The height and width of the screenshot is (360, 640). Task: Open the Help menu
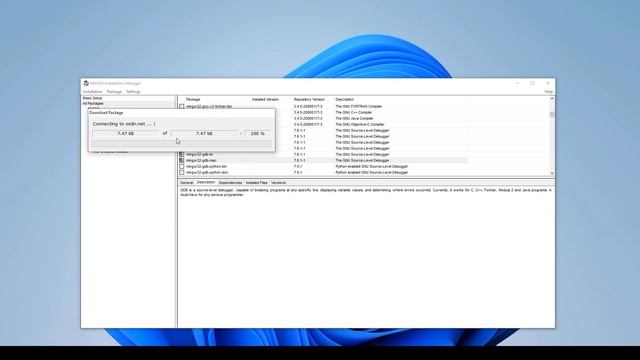pos(549,92)
